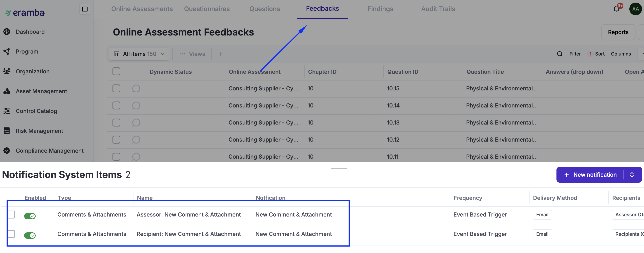Collapse the sidebar panel icon

[x=85, y=9]
